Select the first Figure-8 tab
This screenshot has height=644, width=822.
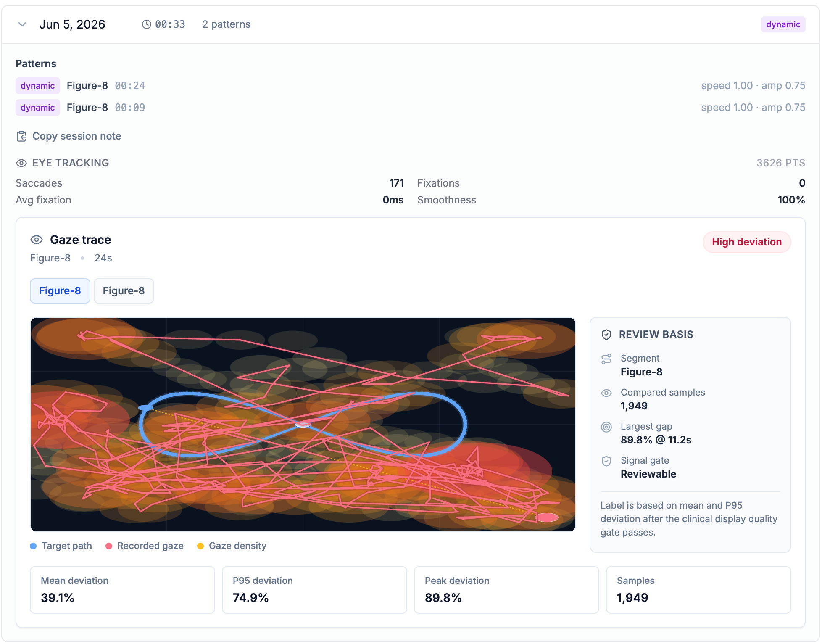pos(60,291)
